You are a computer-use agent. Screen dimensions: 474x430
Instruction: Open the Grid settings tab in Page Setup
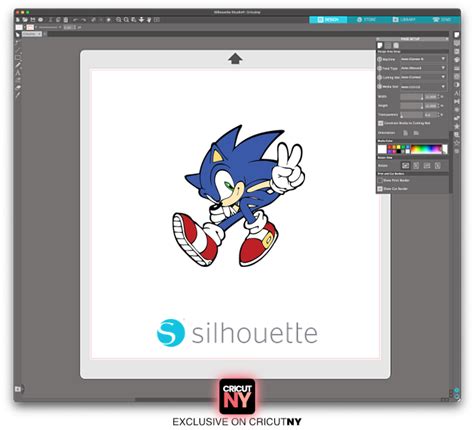pos(388,45)
